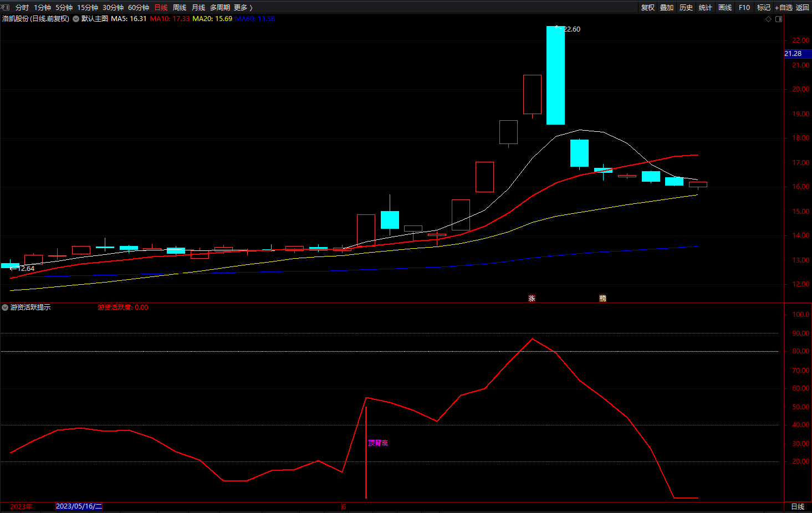This screenshot has width=812, height=513.
Task: Click the 21.28 price label on axis
Action: 794,54
